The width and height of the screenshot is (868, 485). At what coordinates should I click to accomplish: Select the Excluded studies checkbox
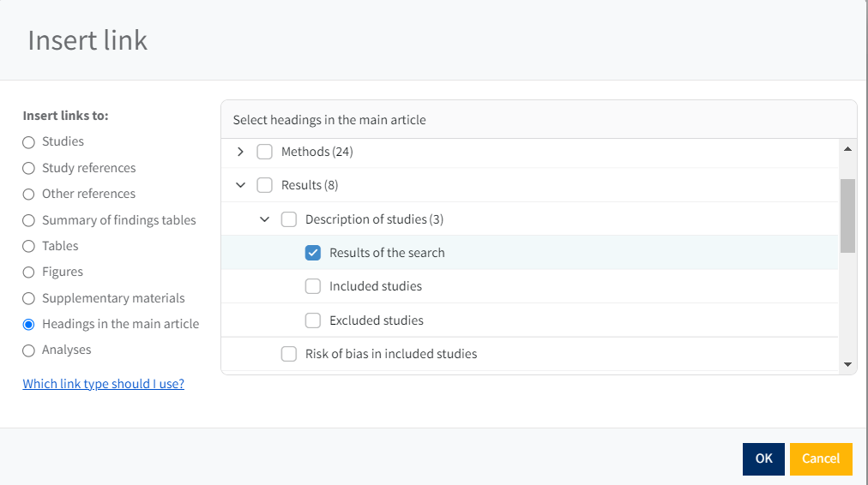[x=313, y=320]
